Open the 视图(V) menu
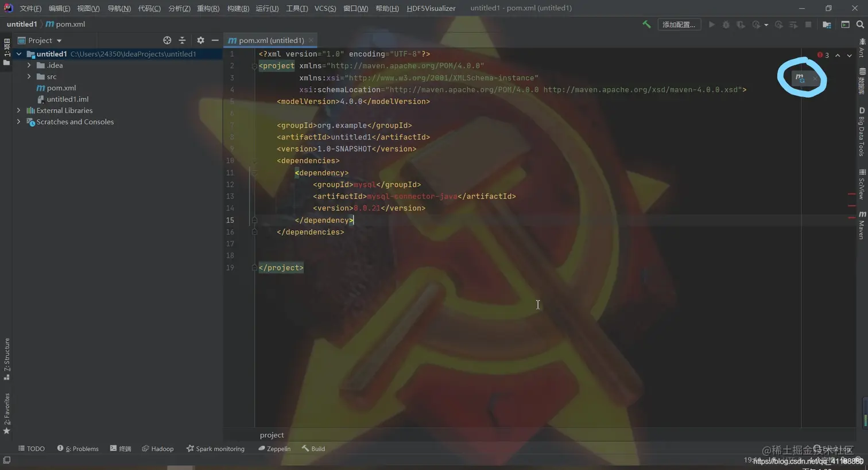 pos(88,8)
